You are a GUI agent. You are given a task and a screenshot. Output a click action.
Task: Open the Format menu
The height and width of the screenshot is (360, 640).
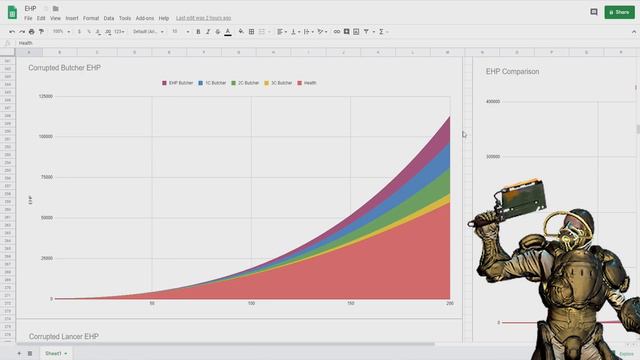[x=91, y=18]
